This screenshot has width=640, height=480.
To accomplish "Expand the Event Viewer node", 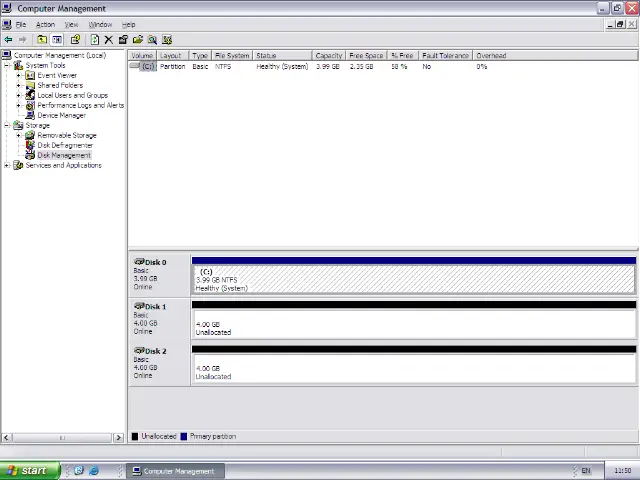I will pos(18,76).
